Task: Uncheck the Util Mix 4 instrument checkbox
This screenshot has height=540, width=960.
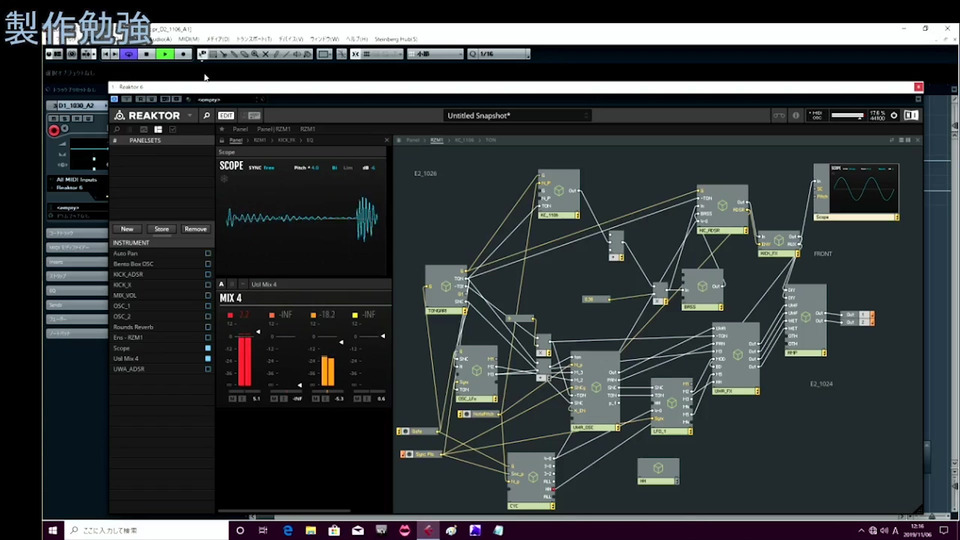Action: tap(208, 359)
